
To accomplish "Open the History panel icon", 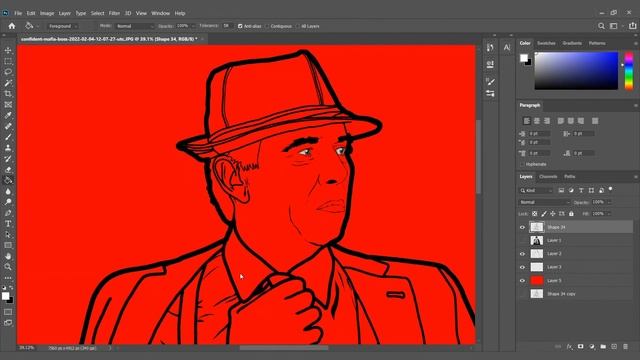I will pos(490,48).
